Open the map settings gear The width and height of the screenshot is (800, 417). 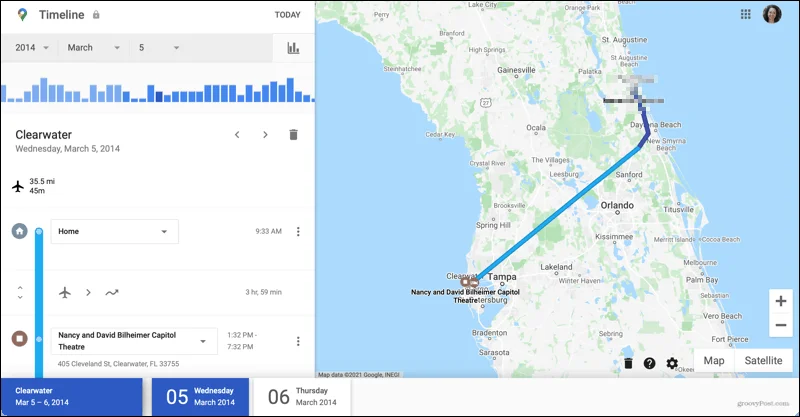point(672,363)
